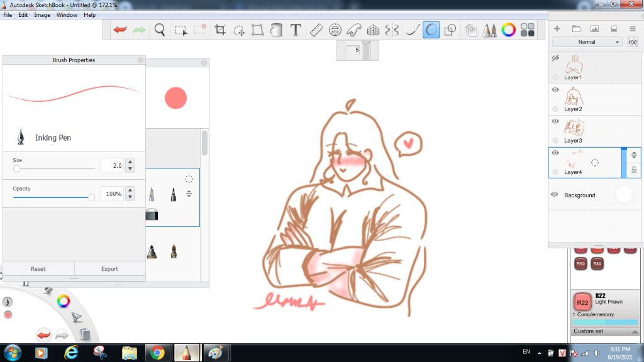Viewport: 644px width, 362px height.
Task: Show hidden Layer1
Action: coord(555,58)
